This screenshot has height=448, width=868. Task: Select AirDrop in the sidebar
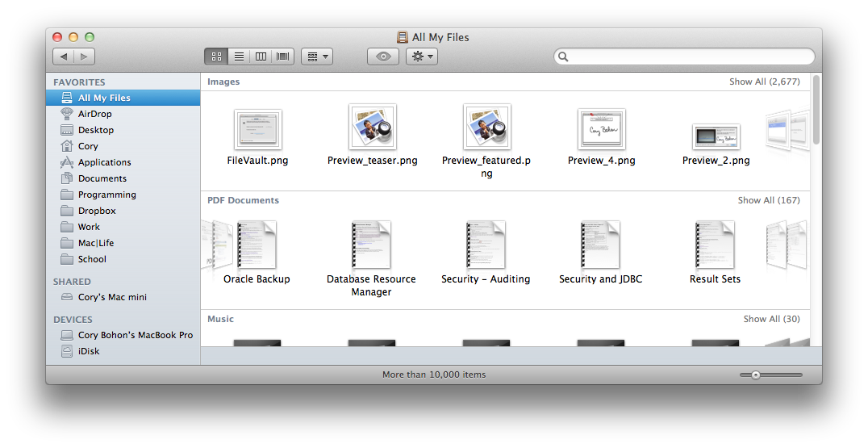(x=94, y=114)
